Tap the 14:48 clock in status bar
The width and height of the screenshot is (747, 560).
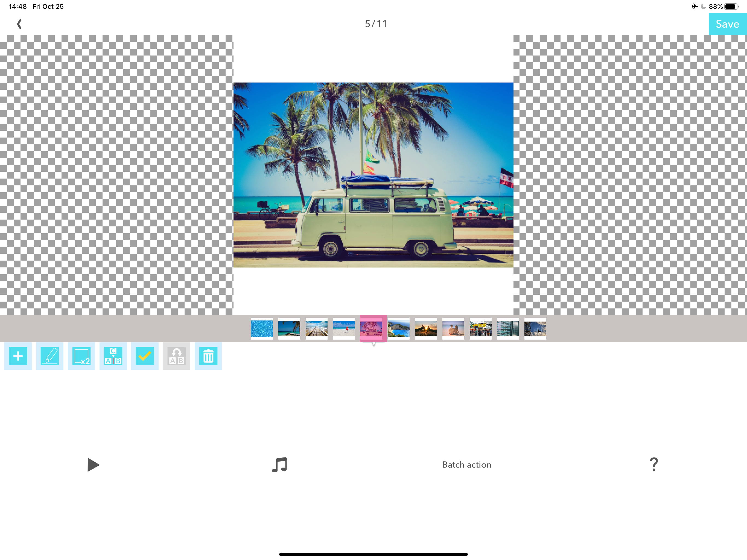(17, 6)
